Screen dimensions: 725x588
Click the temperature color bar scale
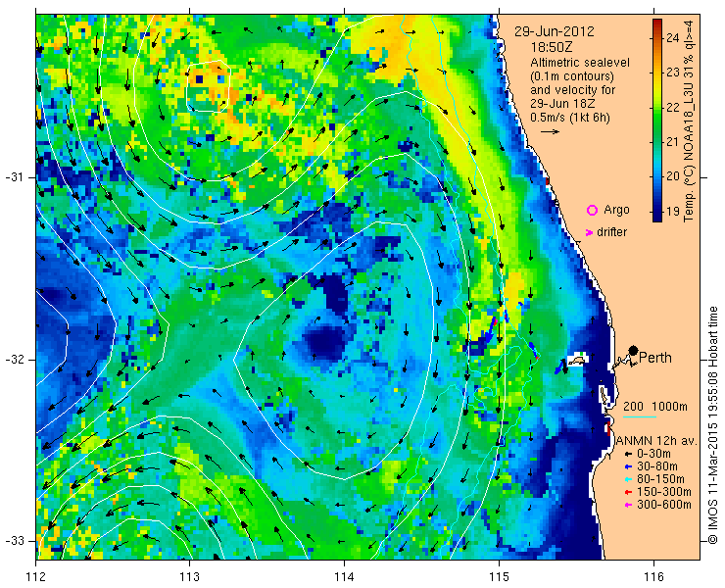[657, 121]
